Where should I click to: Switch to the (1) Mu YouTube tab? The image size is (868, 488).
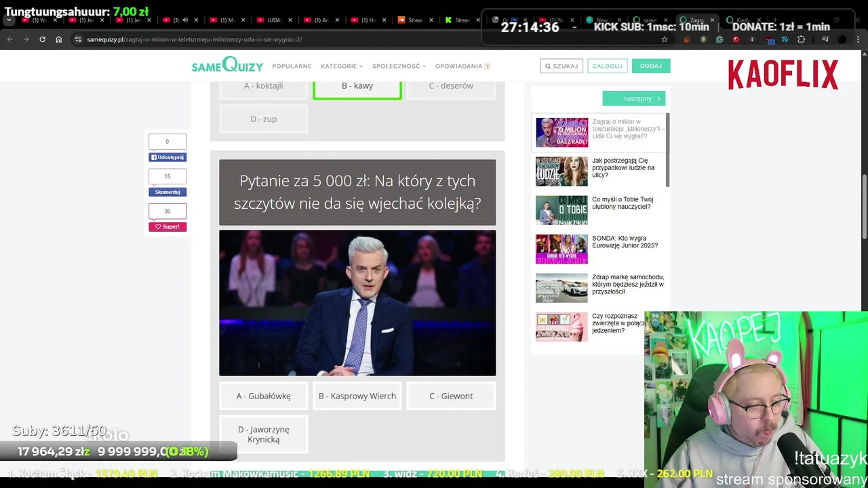tap(225, 20)
